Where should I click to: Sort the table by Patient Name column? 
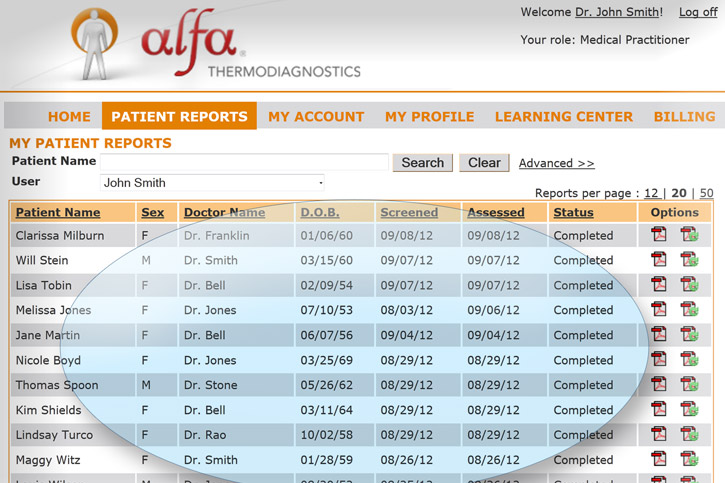pyautogui.click(x=58, y=212)
